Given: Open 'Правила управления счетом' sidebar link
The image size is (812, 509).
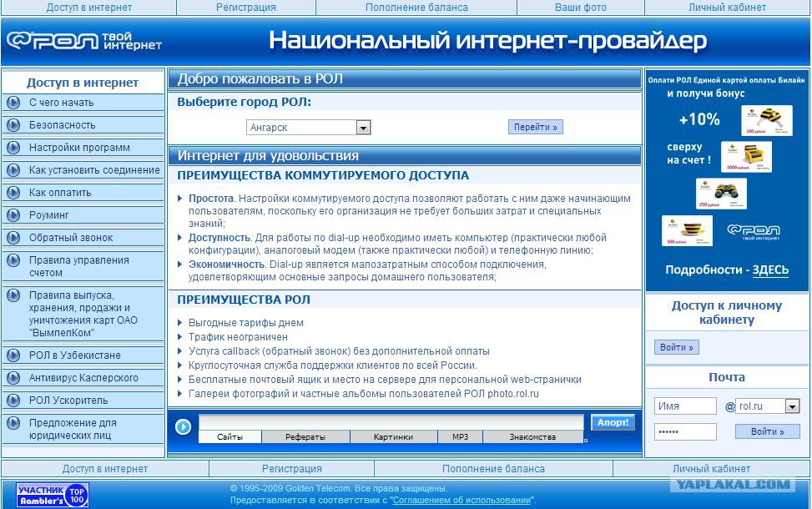Looking at the screenshot, I should pos(79,266).
